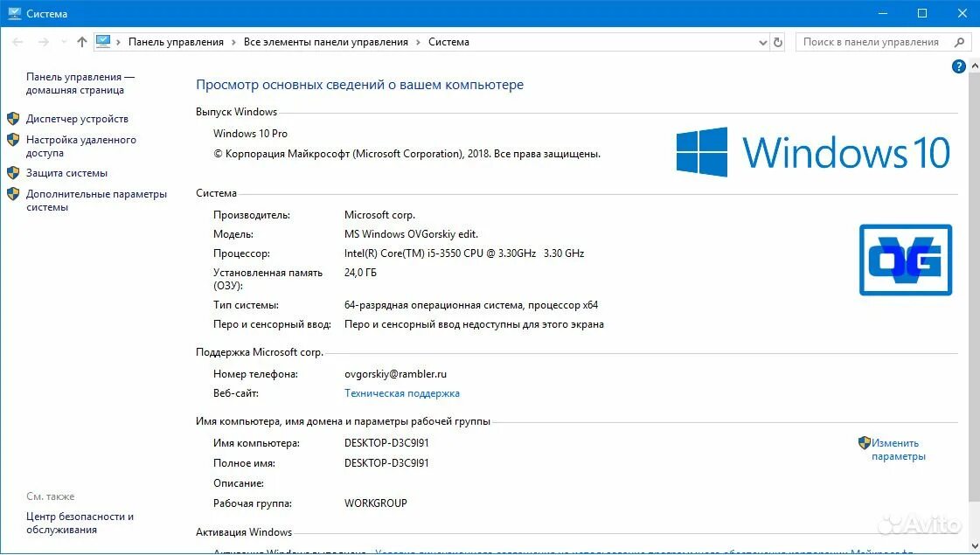This screenshot has width=980, height=555.
Task: Maximize the Система window
Action: 922,13
